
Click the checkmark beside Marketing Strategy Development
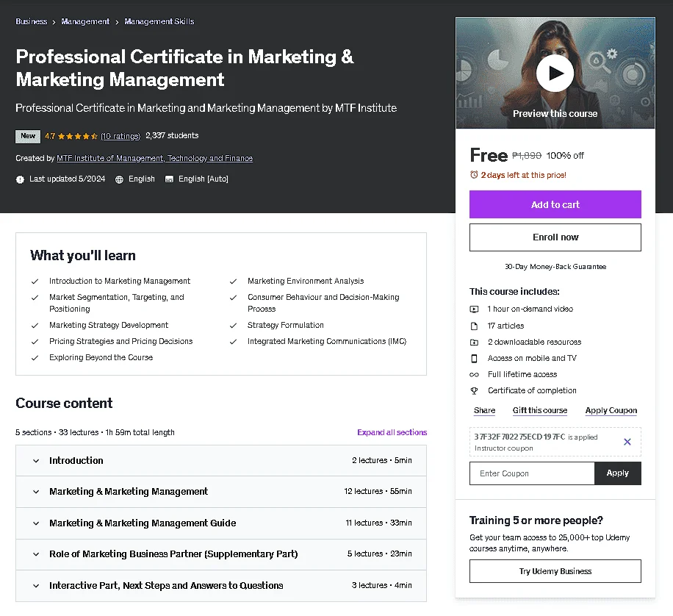(35, 326)
